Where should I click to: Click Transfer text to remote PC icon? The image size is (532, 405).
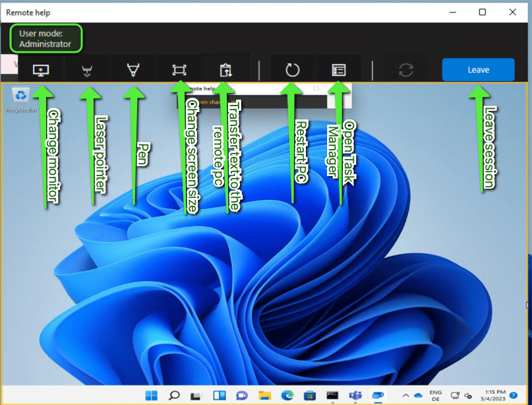click(225, 70)
